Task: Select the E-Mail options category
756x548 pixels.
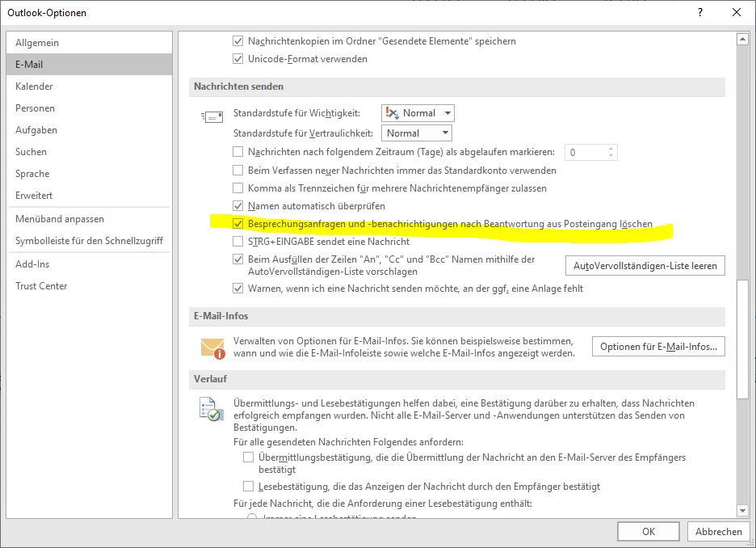Action: [x=89, y=64]
